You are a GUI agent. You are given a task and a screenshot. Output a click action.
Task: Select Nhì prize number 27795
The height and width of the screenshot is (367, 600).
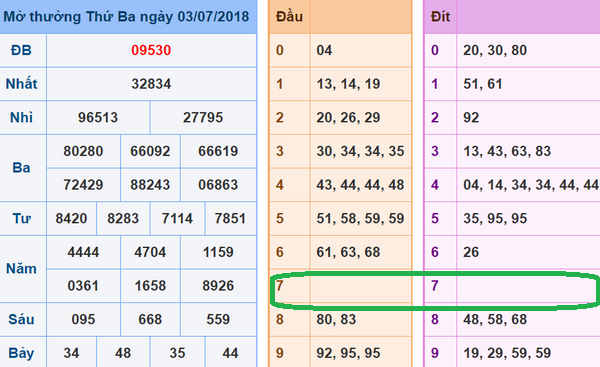coord(203,117)
